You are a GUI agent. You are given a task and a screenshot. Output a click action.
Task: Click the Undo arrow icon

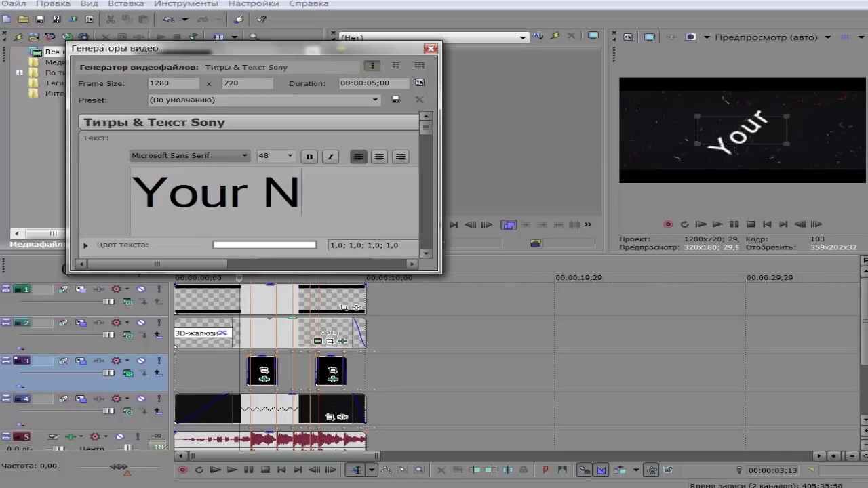168,20
